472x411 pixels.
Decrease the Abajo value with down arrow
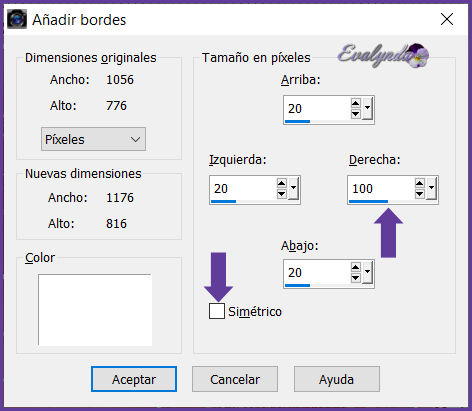[x=356, y=278]
